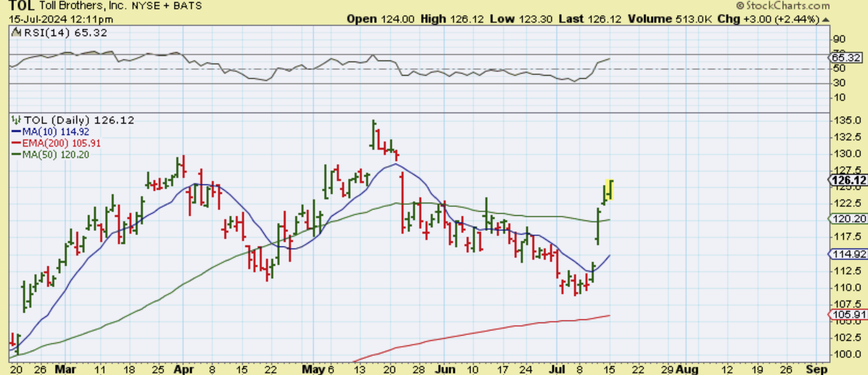Click the Sep month label on the date axis

pyautogui.click(x=817, y=369)
